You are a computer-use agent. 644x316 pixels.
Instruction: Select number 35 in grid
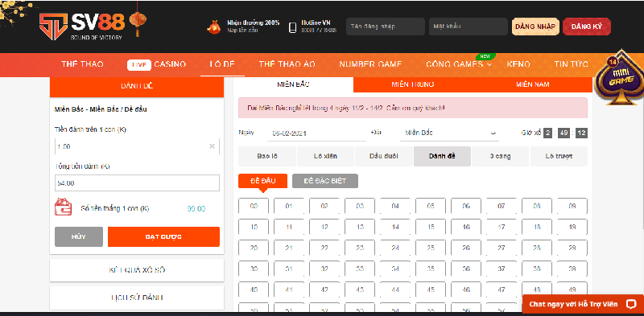[431, 269]
